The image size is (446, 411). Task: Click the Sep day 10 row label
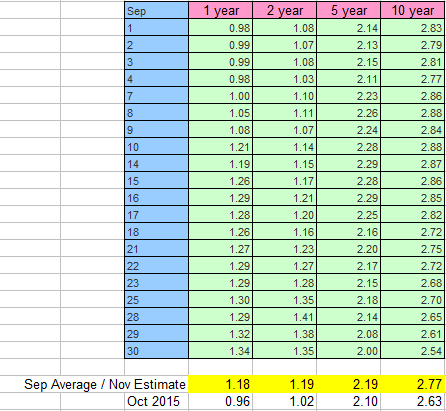click(157, 146)
